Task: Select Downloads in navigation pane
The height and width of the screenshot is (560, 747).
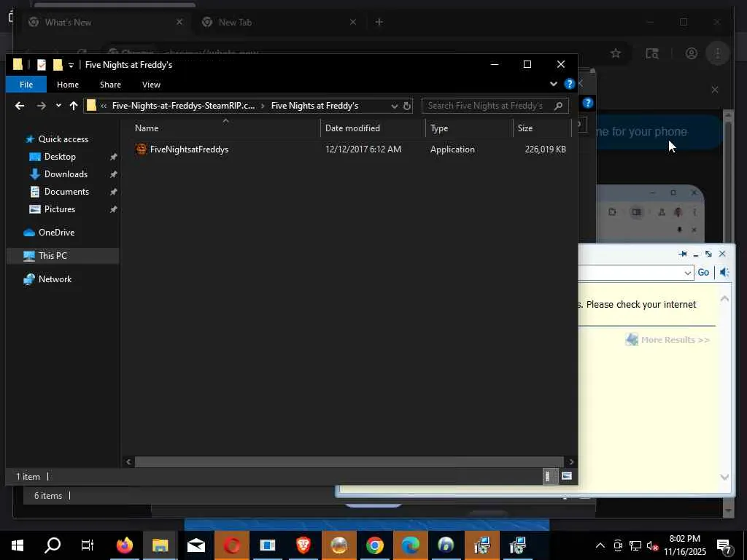Action: [65, 174]
